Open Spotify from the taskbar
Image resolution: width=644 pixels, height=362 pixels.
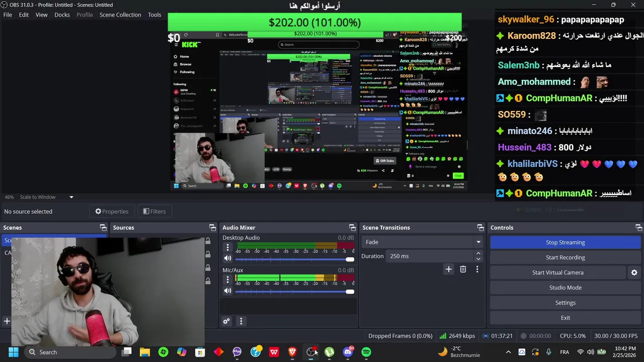pyautogui.click(x=366, y=352)
